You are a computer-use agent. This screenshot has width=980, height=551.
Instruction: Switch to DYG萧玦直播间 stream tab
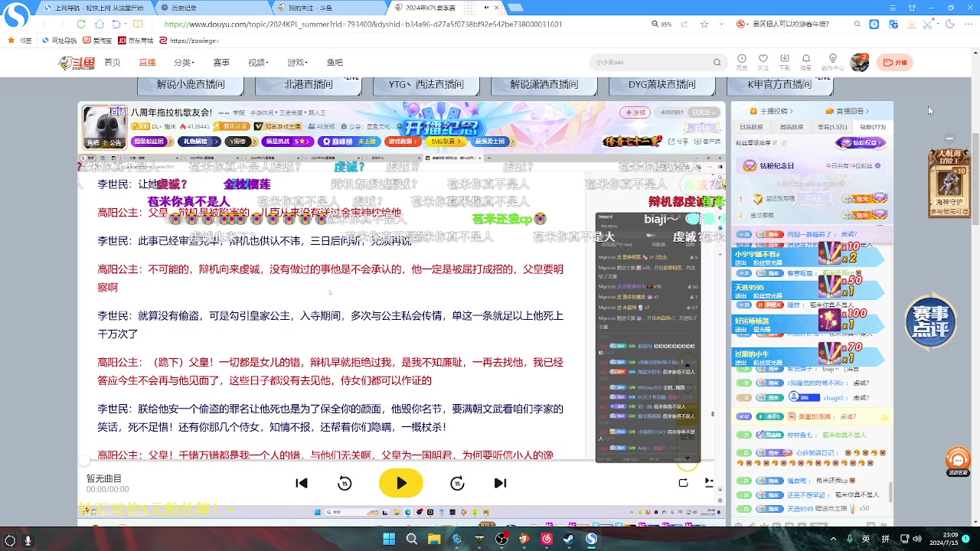661,85
